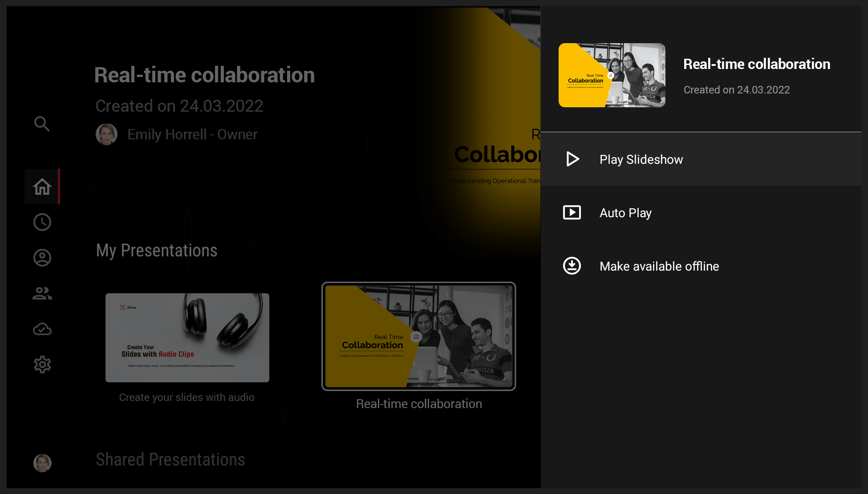Click Emily Horrell owner avatar
The height and width of the screenshot is (494, 868).
point(106,134)
